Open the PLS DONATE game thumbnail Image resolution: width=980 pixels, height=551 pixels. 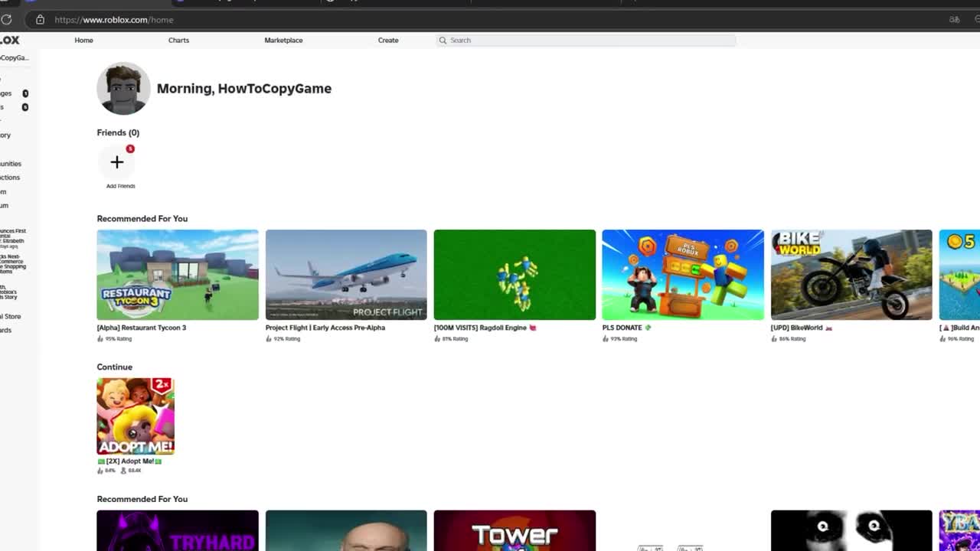pyautogui.click(x=683, y=275)
